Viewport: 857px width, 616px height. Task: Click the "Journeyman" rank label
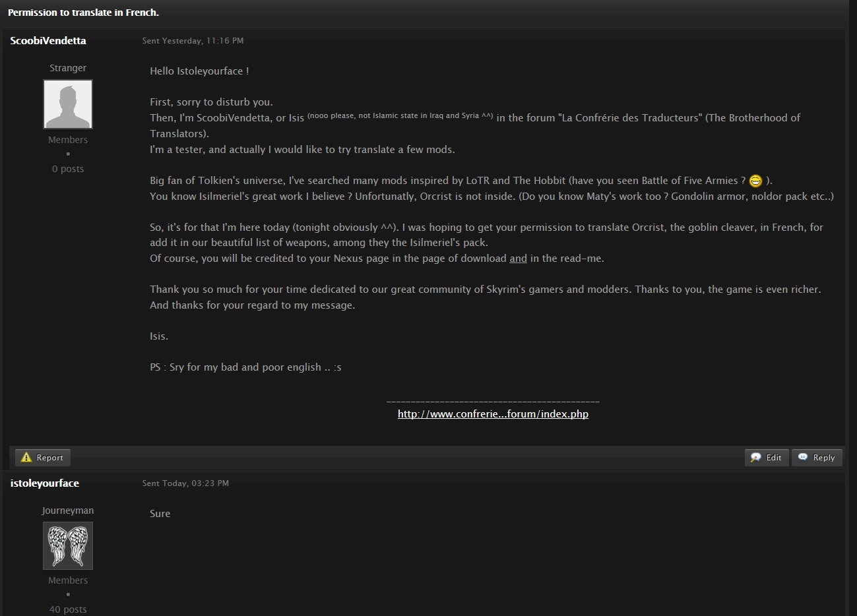pyautogui.click(x=68, y=510)
